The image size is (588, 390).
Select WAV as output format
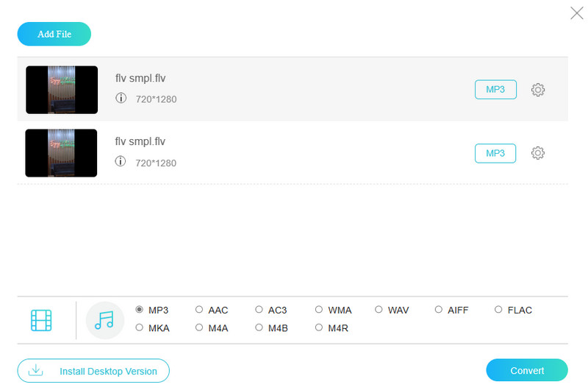click(379, 310)
